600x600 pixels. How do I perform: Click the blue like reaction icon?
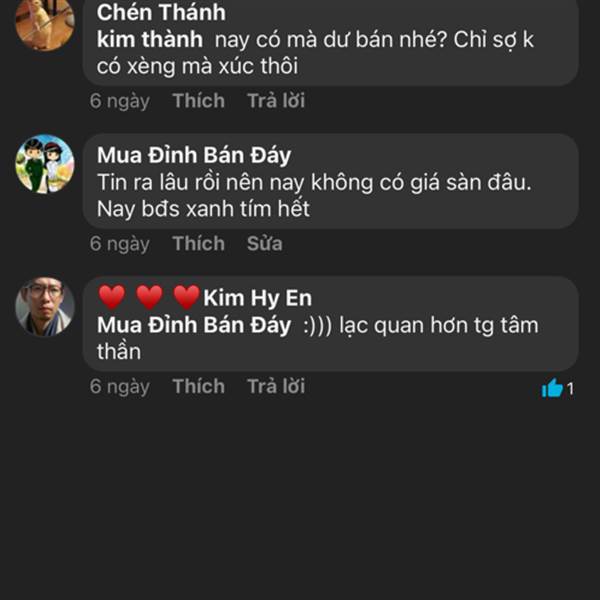[x=552, y=389]
